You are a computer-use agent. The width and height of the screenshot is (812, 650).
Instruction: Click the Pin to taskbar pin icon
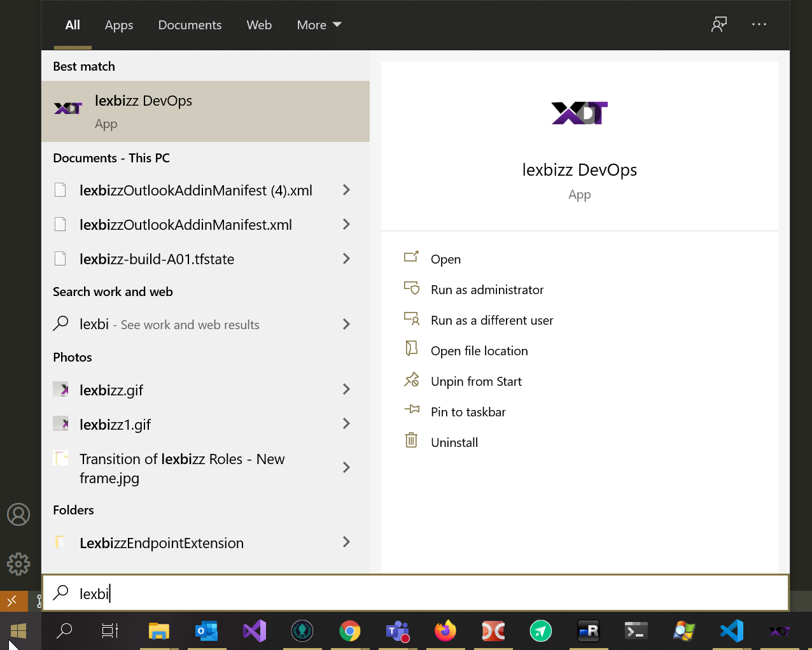point(412,409)
